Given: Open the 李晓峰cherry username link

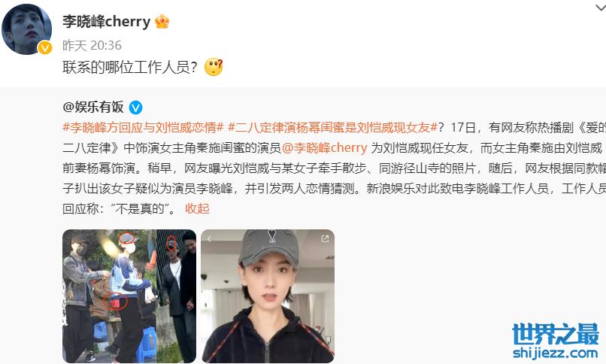Looking at the screenshot, I should [x=106, y=22].
